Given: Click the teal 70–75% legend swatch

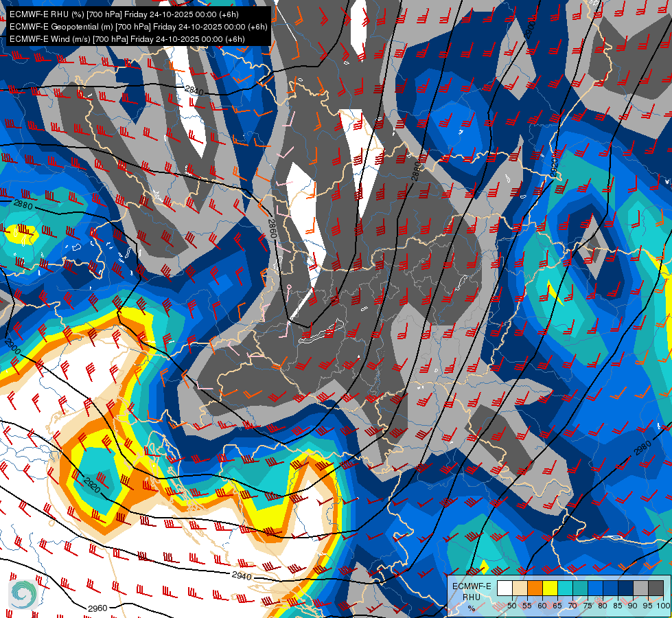Looking at the screenshot, I should (x=580, y=588).
